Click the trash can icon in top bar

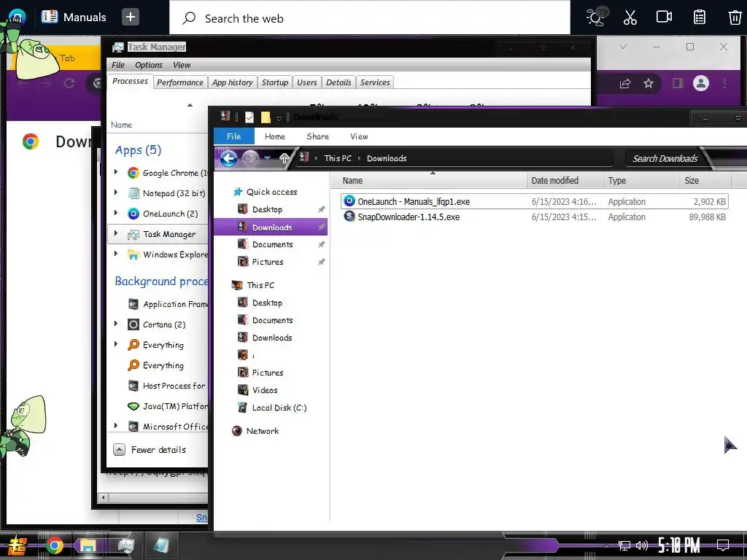pyautogui.click(x=735, y=17)
